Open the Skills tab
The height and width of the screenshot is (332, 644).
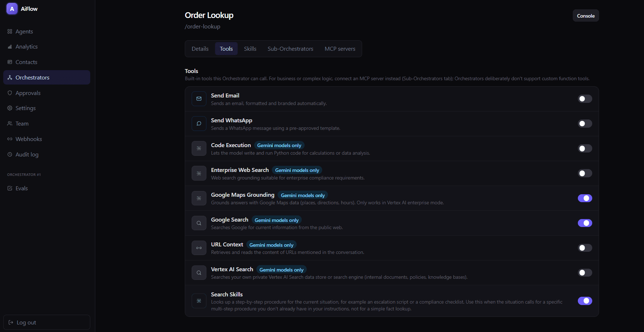(x=250, y=49)
